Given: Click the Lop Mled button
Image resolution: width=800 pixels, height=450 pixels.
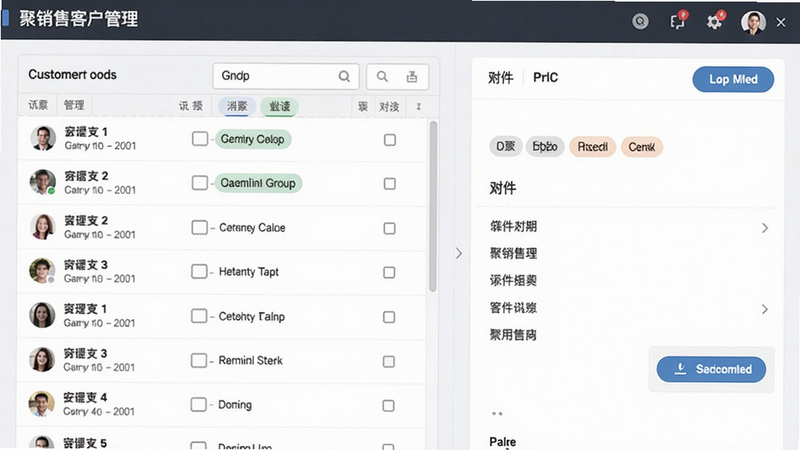Looking at the screenshot, I should [x=733, y=80].
